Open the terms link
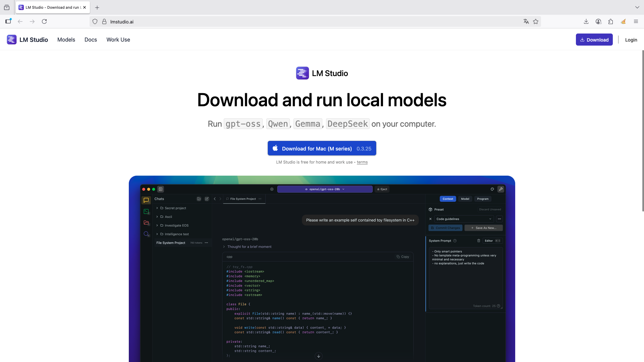This screenshot has width=644, height=362. pos(362,162)
